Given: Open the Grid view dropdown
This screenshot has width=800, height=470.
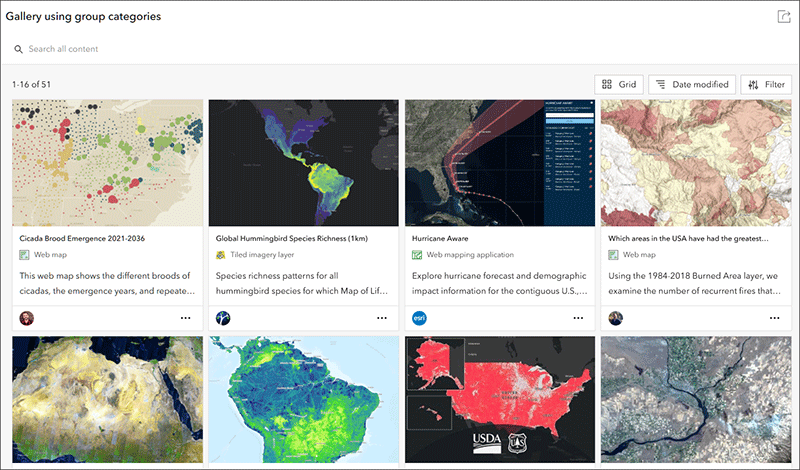Looking at the screenshot, I should tap(619, 85).
